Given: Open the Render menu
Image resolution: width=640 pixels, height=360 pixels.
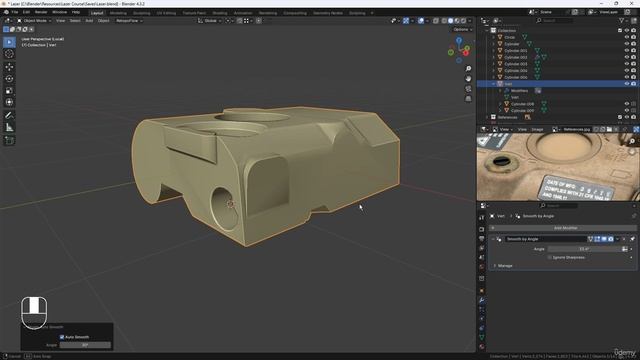Looking at the screenshot, I should [41, 12].
